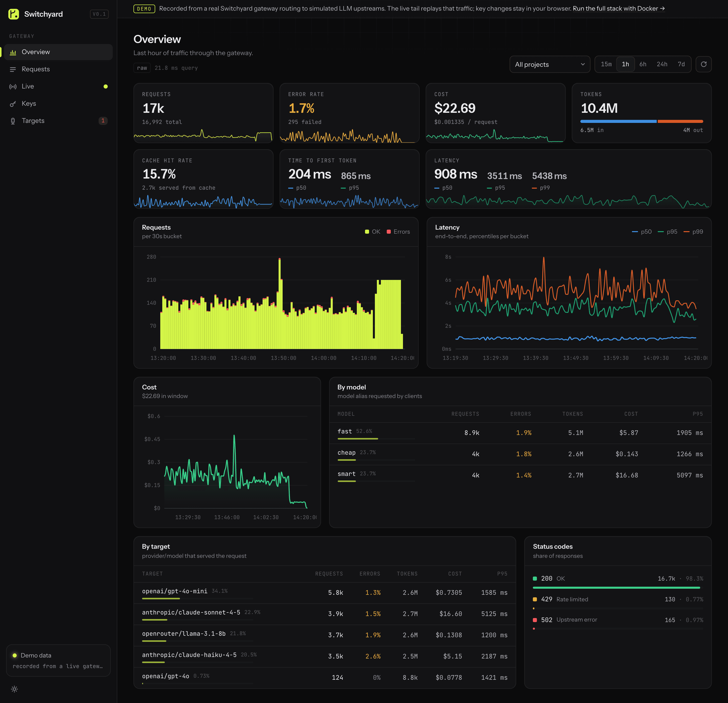Screen dimensions: 728x703
Task: Select the openai/gpt-4o-mini target row
Action: click(x=325, y=593)
